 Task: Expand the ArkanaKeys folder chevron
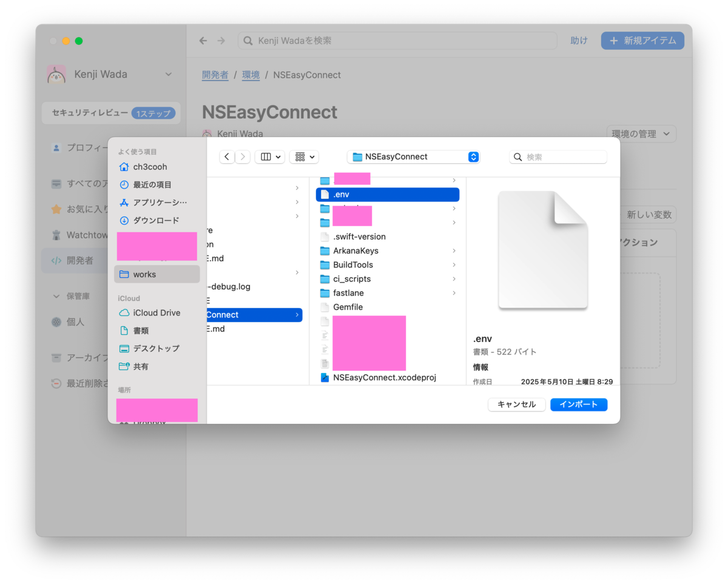pyautogui.click(x=454, y=250)
